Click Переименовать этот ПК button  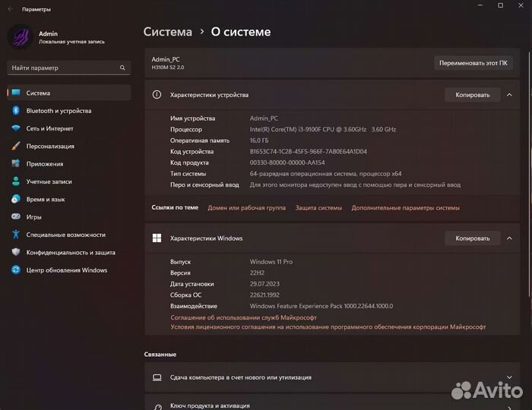[x=473, y=63]
